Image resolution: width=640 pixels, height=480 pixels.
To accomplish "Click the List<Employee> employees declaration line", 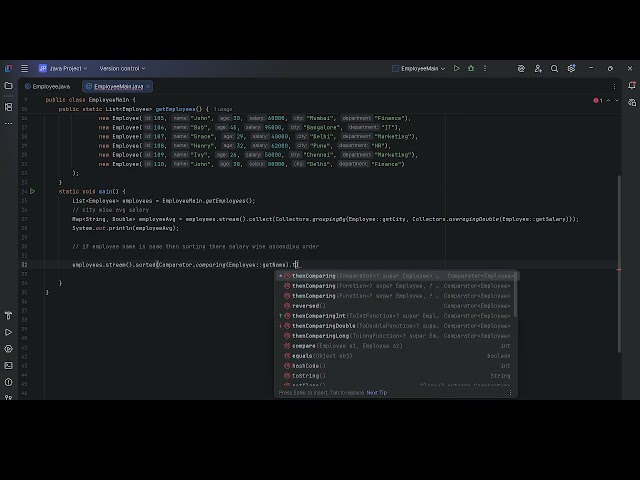I will [164, 201].
